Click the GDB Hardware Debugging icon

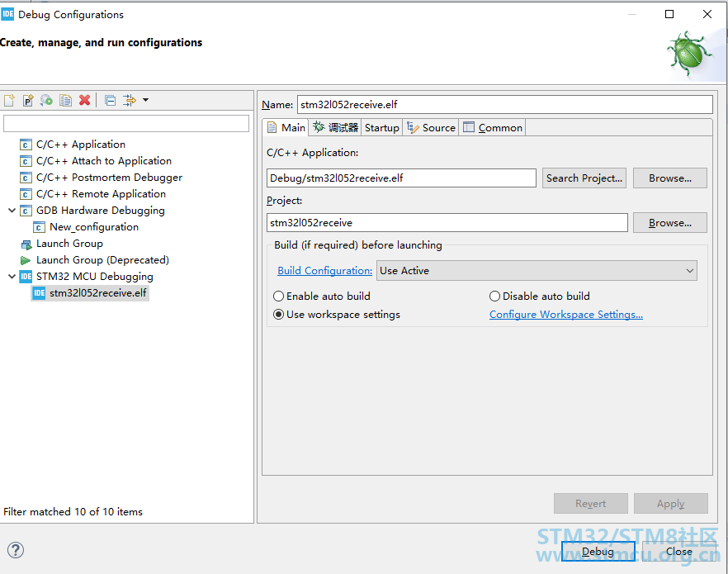click(26, 211)
